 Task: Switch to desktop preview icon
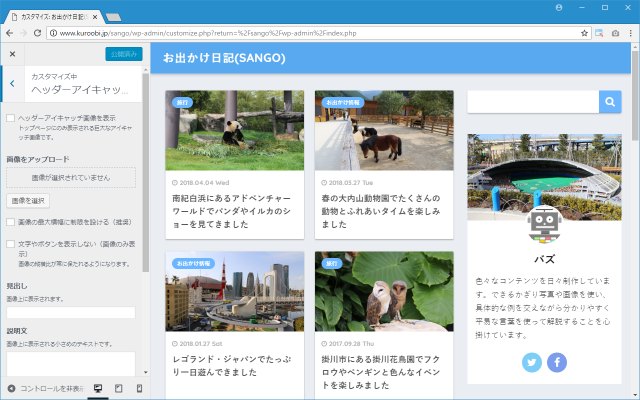pos(98,388)
